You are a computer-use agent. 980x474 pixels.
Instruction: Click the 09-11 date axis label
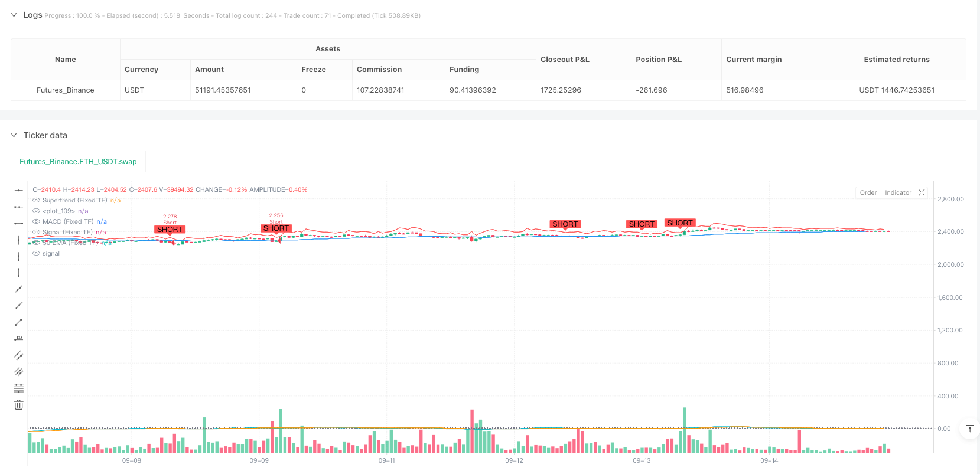click(x=387, y=460)
